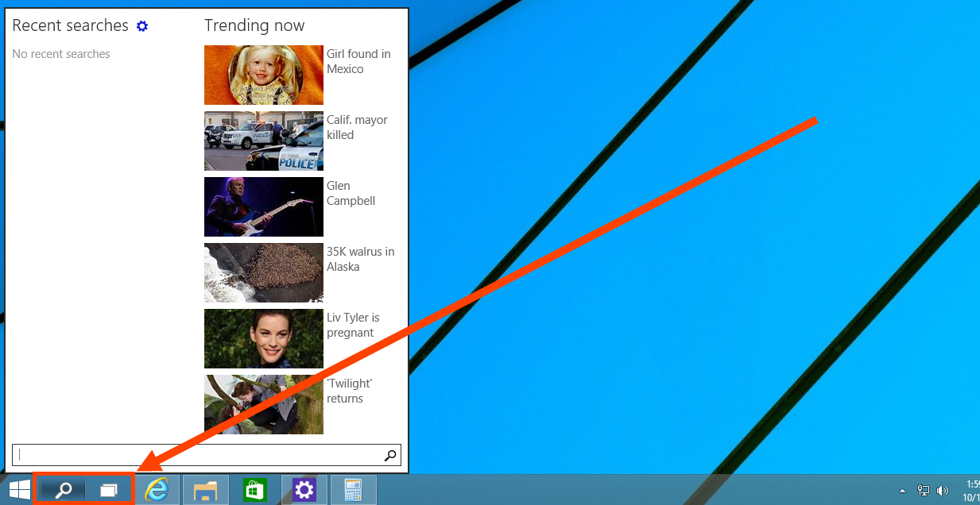980x505 pixels.
Task: Launch Internet Explorer
Action: (x=157, y=489)
